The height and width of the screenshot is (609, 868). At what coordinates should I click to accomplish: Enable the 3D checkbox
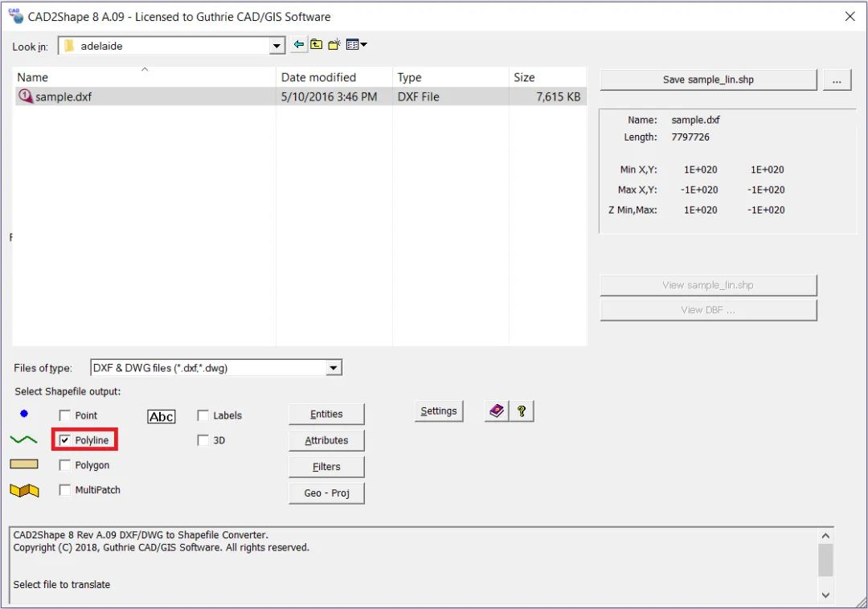(203, 440)
